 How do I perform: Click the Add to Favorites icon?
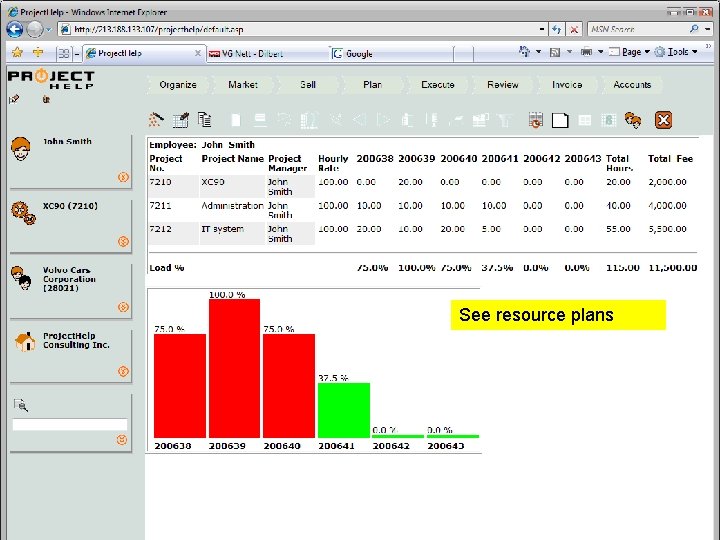38,52
